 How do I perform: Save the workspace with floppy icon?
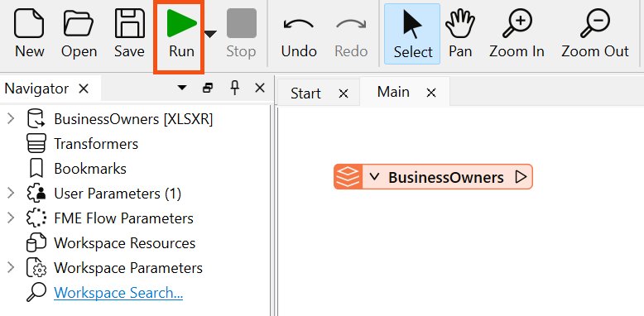129,34
